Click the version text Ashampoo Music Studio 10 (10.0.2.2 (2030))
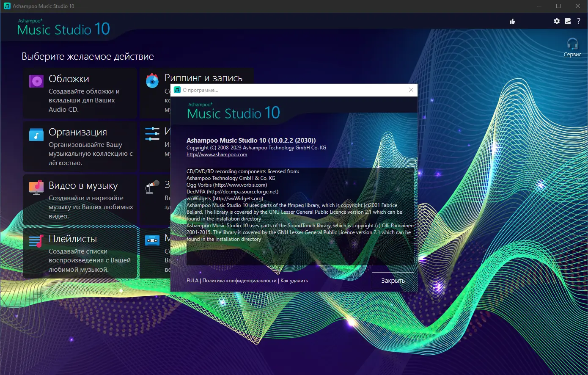The width and height of the screenshot is (588, 375). click(x=251, y=141)
